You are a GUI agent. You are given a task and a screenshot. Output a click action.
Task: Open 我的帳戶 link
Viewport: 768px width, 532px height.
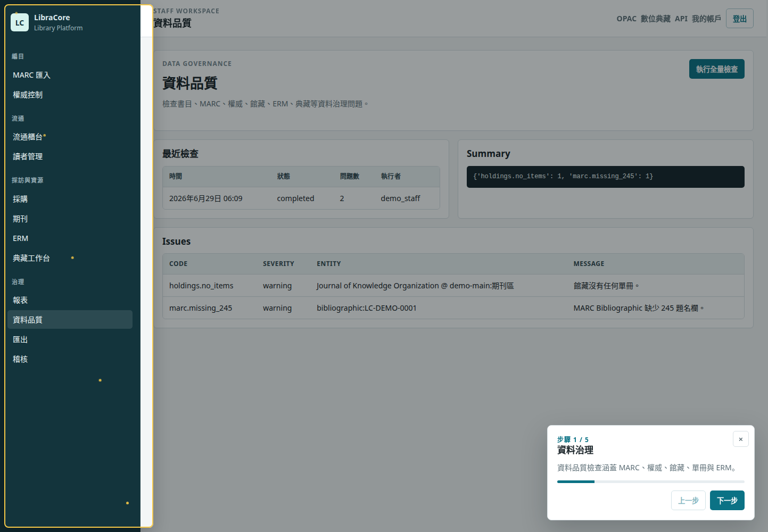706,19
